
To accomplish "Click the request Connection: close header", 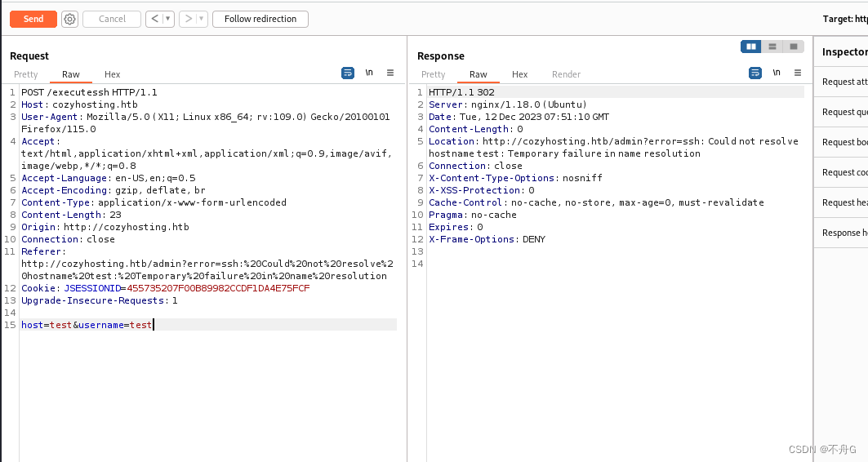I will (68, 239).
